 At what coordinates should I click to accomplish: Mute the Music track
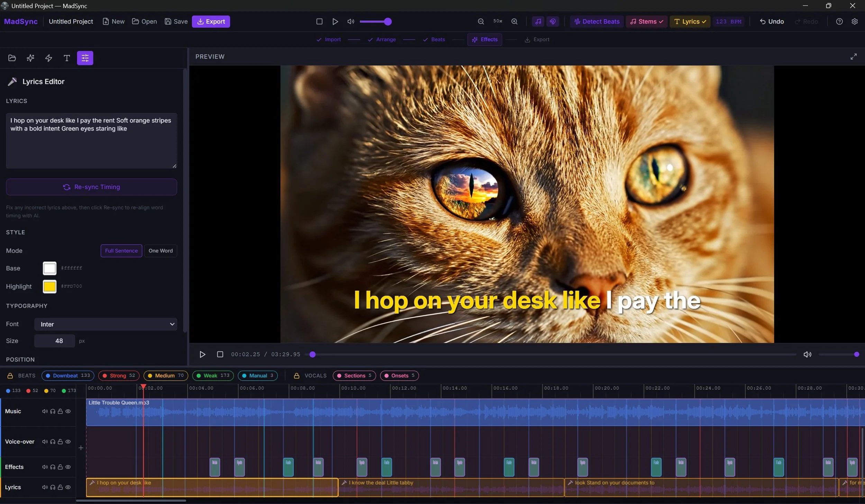(x=45, y=411)
